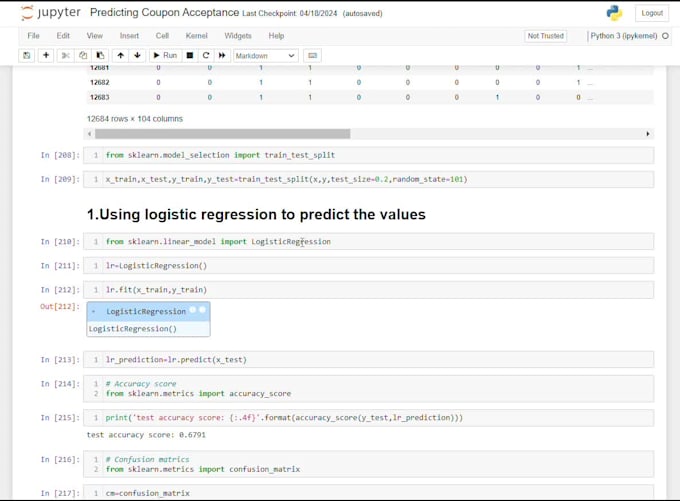
Task: Click the Logout button
Action: 652,13
